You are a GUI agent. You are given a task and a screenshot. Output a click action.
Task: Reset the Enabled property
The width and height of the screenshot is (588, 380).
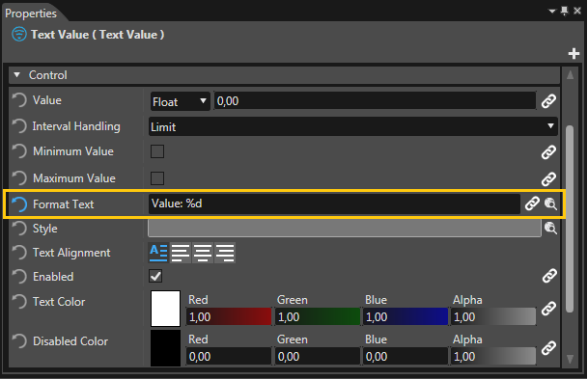(x=19, y=277)
